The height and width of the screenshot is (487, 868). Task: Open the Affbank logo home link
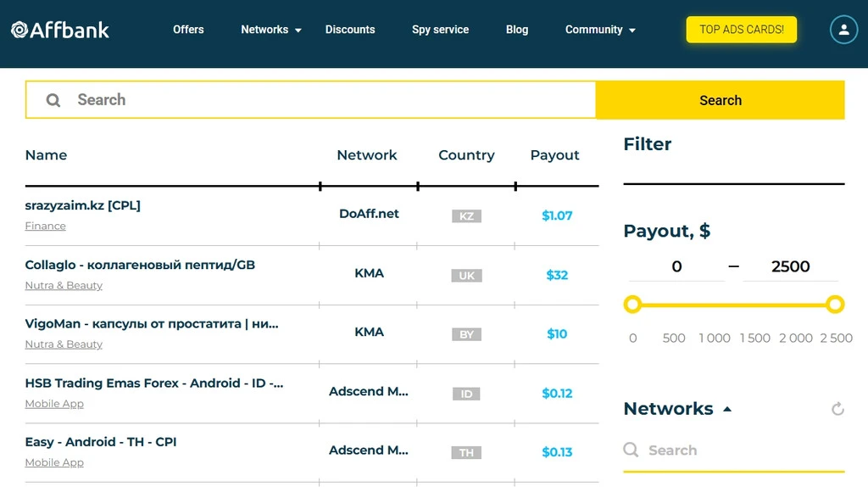click(x=60, y=30)
